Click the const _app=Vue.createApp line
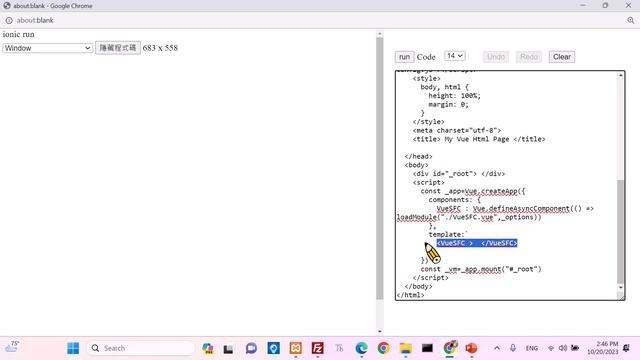640x360 pixels. pos(473,191)
